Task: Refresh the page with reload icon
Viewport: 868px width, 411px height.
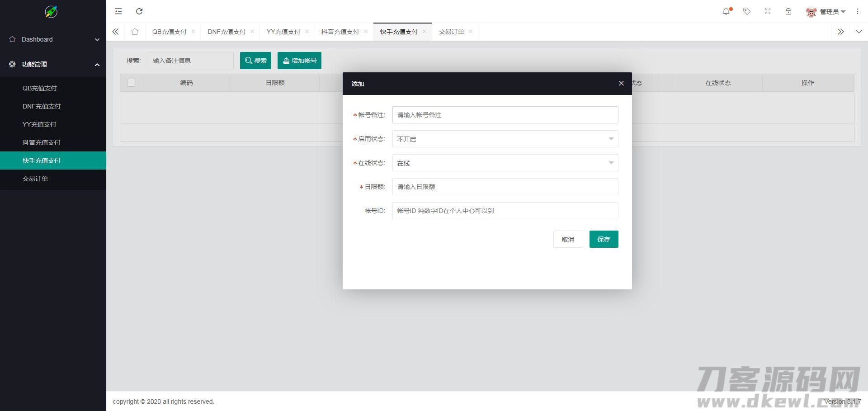Action: point(139,11)
